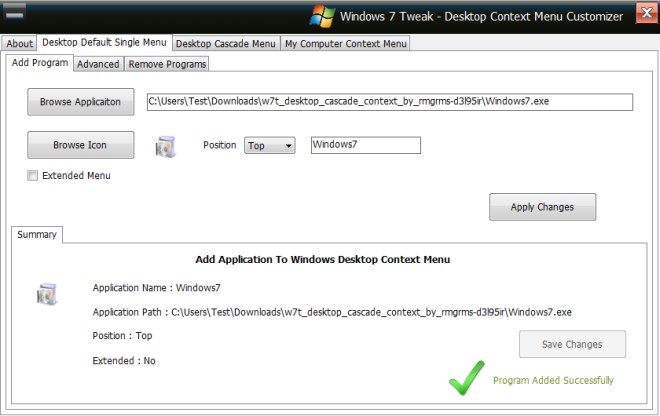The image size is (660, 416).
Task: Click the Position label text
Action: point(220,145)
